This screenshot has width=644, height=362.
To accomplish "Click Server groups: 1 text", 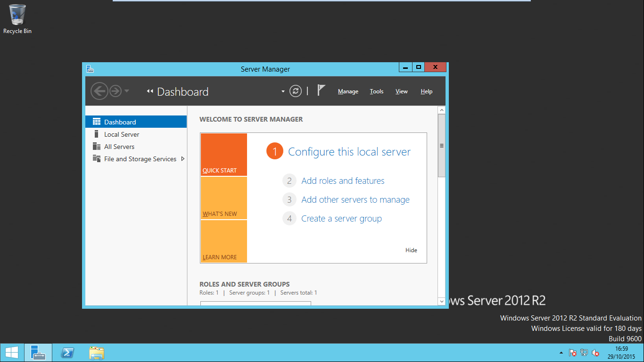I will (x=249, y=293).
